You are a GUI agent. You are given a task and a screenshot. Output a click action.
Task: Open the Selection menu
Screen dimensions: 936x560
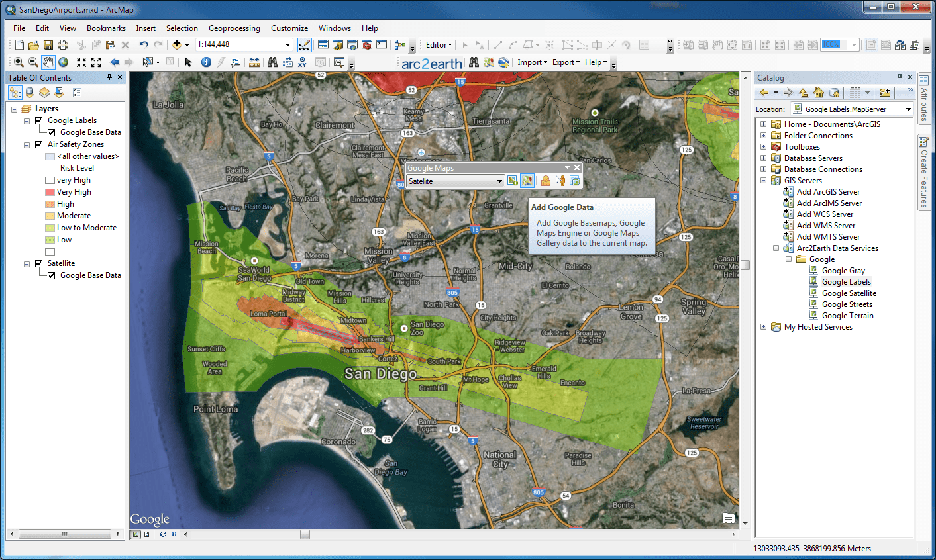182,28
